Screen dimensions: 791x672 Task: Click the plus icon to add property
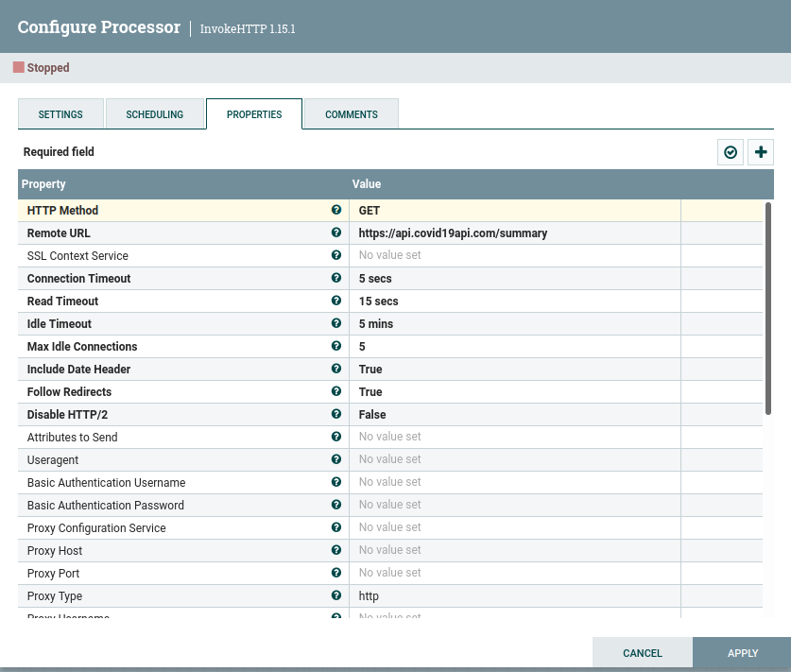761,152
